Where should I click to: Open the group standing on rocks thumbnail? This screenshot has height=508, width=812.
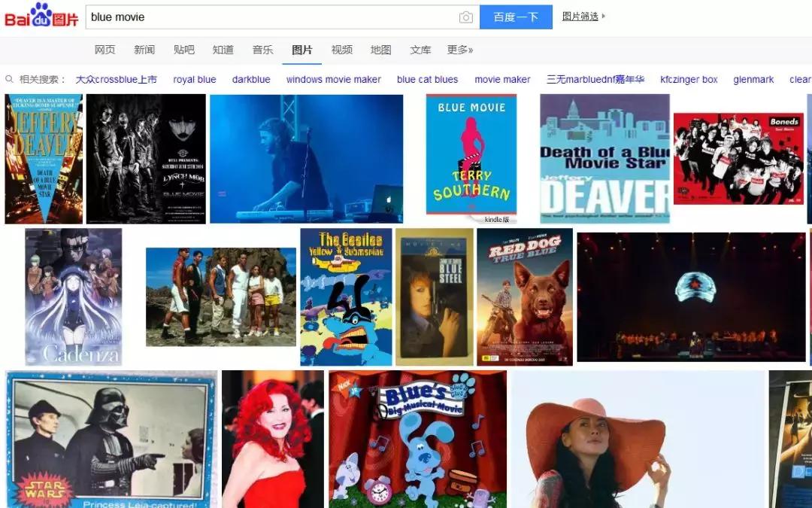click(221, 297)
